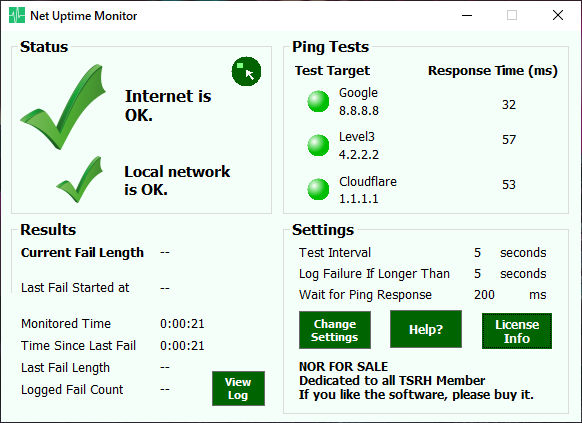
Task: Open the Help? dialog
Action: point(426,329)
